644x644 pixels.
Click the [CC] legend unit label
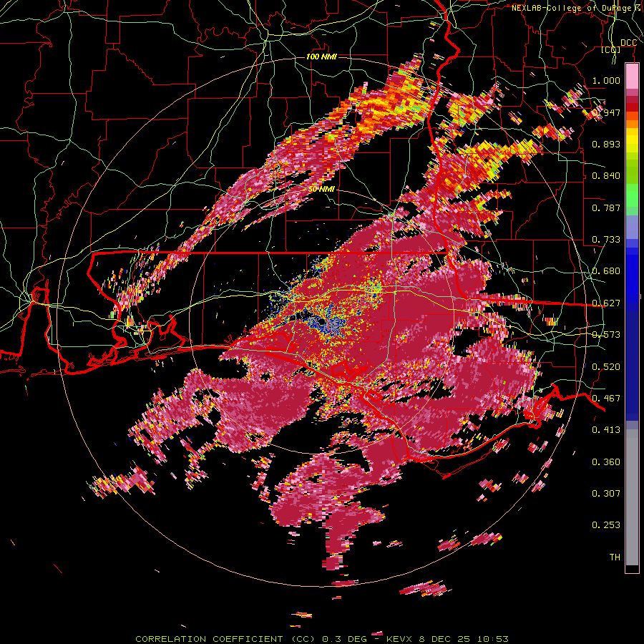611,49
